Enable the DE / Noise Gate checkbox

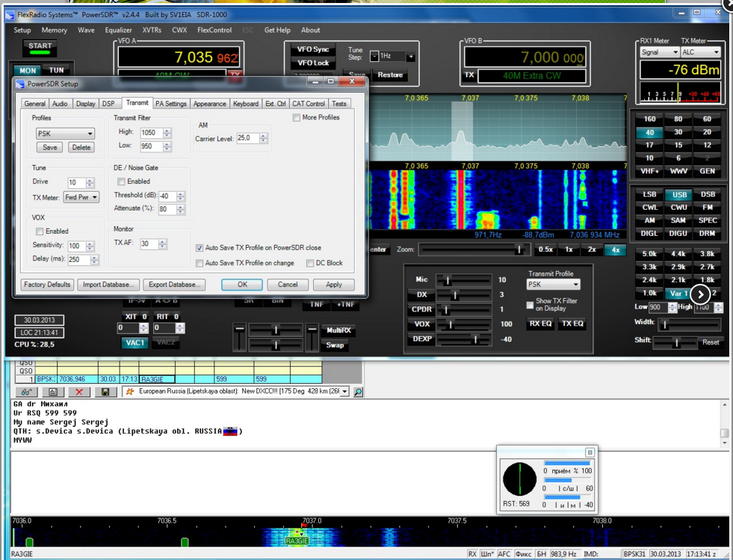121,181
